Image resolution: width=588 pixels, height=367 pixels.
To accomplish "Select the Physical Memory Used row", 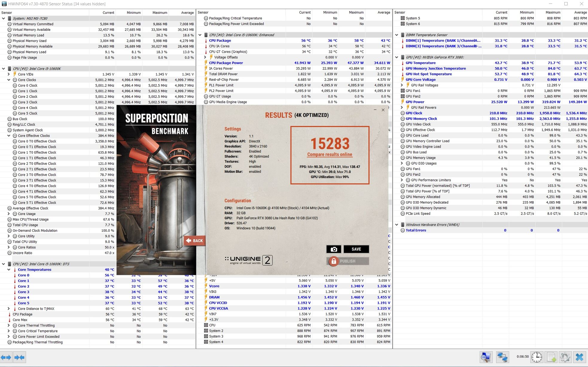I will click(98, 41).
